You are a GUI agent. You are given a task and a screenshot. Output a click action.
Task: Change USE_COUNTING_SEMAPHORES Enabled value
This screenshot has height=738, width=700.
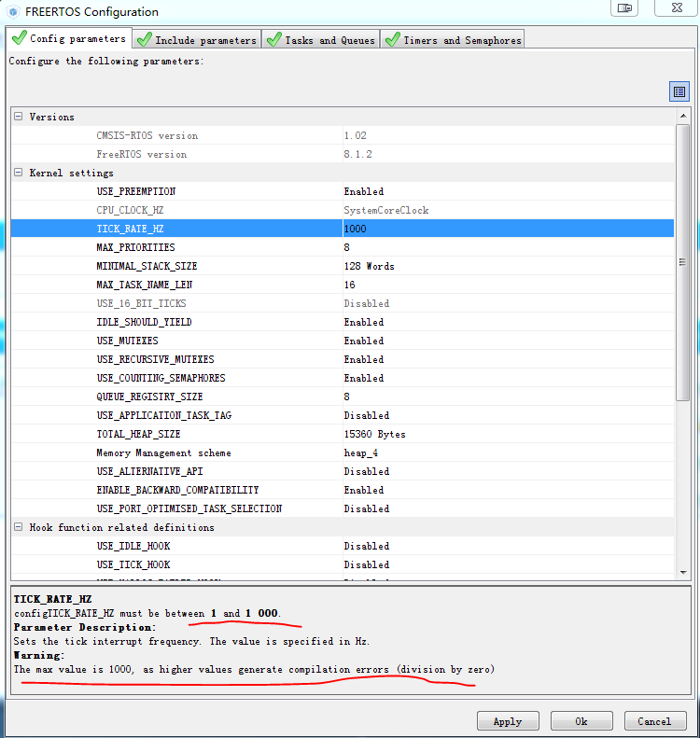point(509,379)
